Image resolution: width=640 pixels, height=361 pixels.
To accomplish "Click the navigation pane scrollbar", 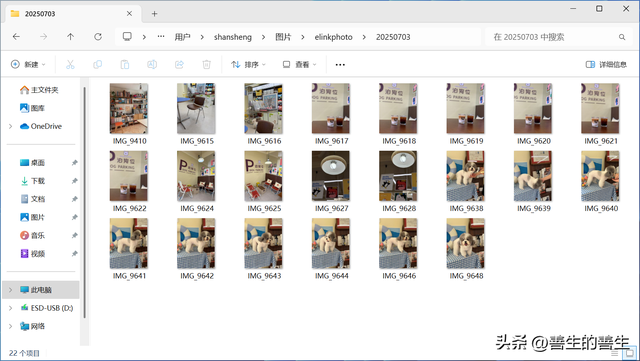I will tap(84, 202).
